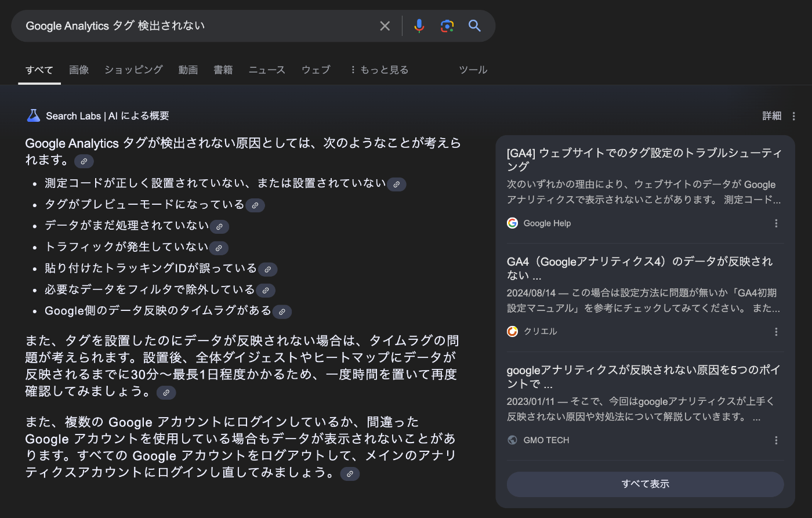
Task: Click the すべて表示 button
Action: tap(645, 484)
